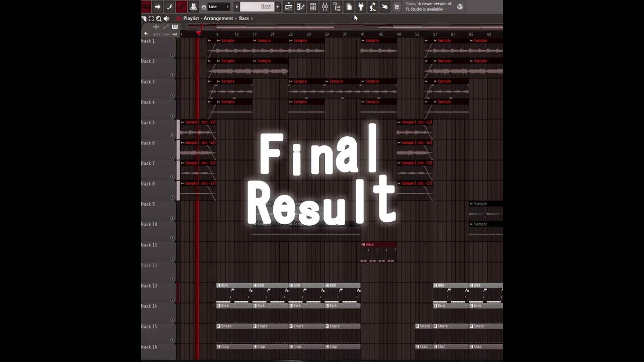
Task: Open the Sample clip menu on Track 9
Action: point(471,204)
